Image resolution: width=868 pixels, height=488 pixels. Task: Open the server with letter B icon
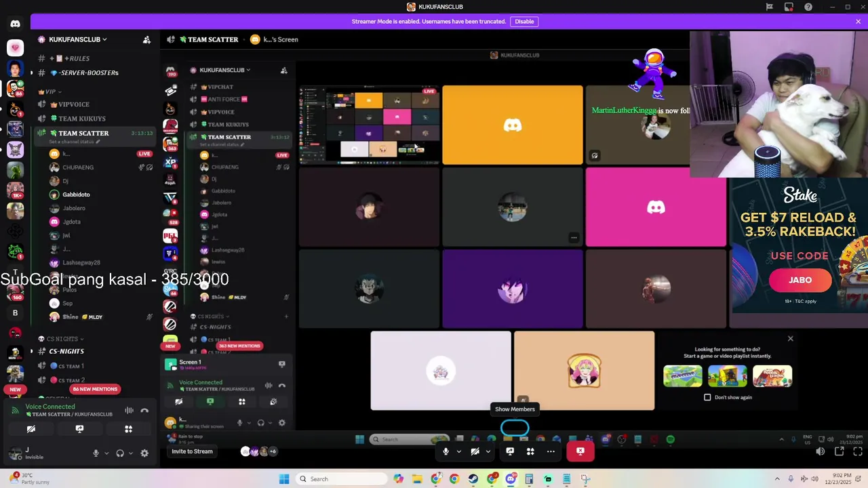(x=15, y=313)
